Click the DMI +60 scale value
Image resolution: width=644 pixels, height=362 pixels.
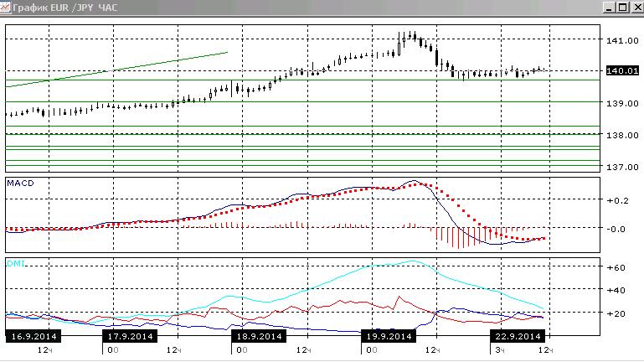point(616,267)
